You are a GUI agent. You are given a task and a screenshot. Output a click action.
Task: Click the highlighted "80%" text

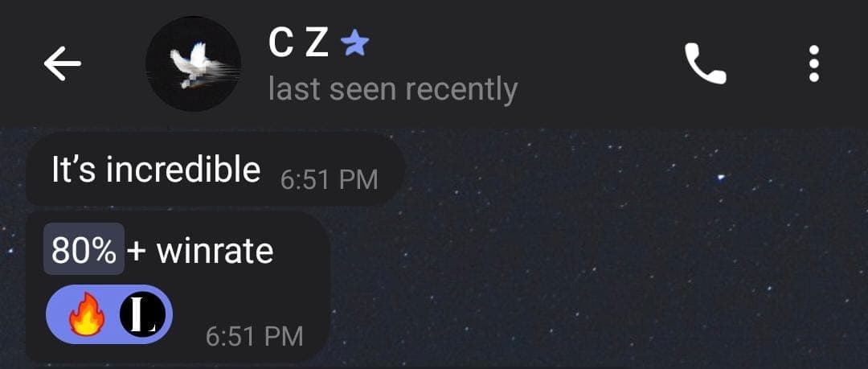click(84, 249)
